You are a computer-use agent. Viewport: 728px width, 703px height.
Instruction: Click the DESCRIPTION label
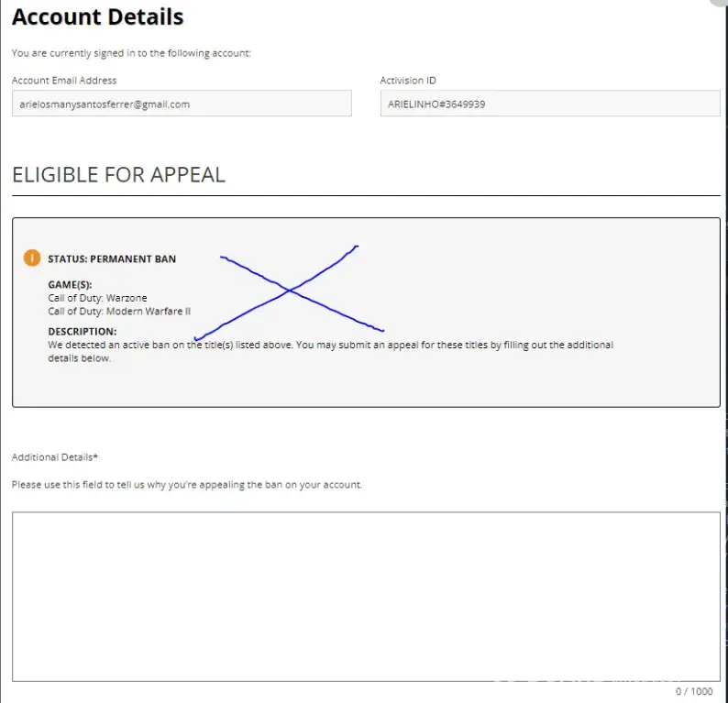(x=83, y=332)
